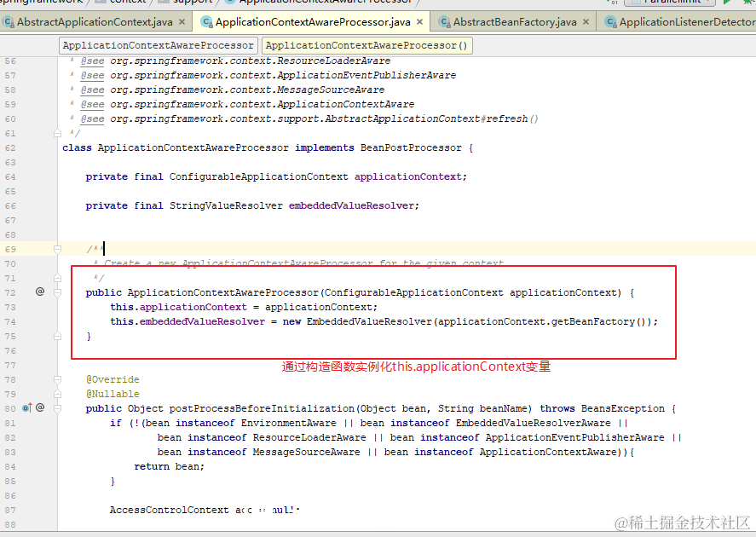
Task: Click embeddedValueResolver field on line 66
Action: point(351,205)
